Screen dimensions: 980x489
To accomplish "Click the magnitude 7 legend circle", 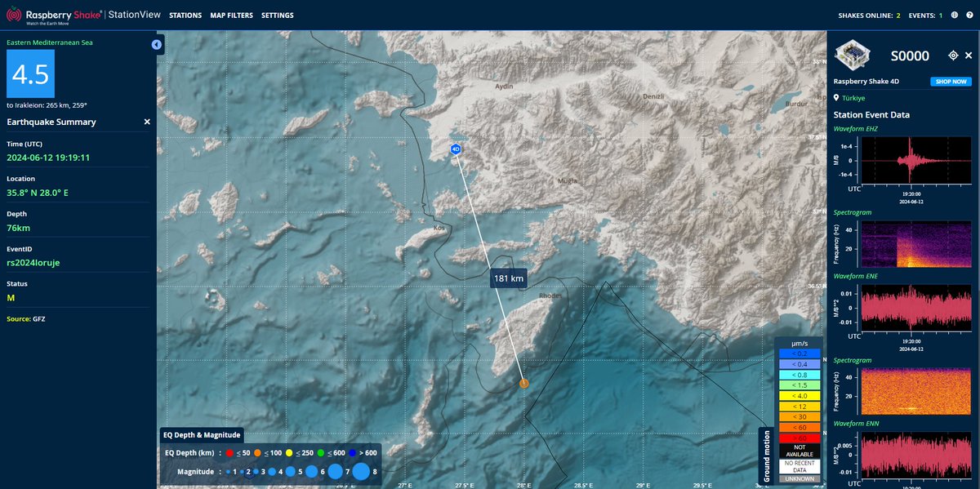I will pyautogui.click(x=336, y=472).
